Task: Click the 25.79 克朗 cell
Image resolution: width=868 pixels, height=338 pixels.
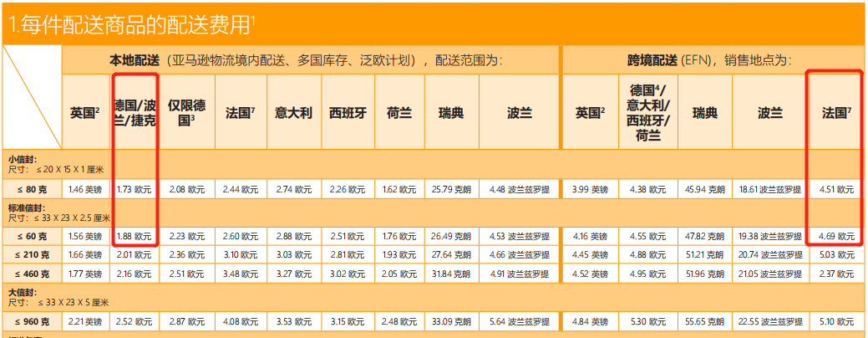Action: point(451,190)
